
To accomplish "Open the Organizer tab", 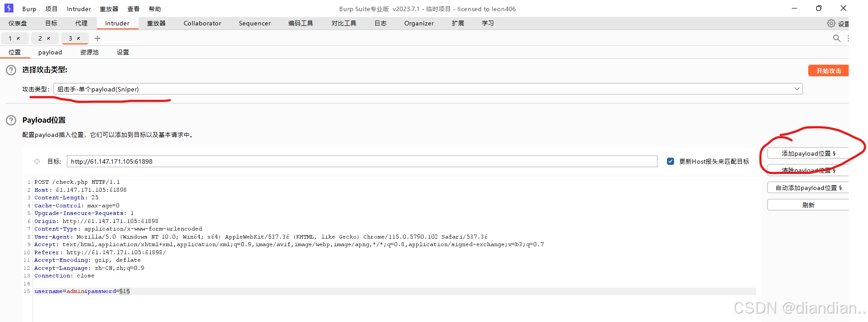I will point(419,23).
